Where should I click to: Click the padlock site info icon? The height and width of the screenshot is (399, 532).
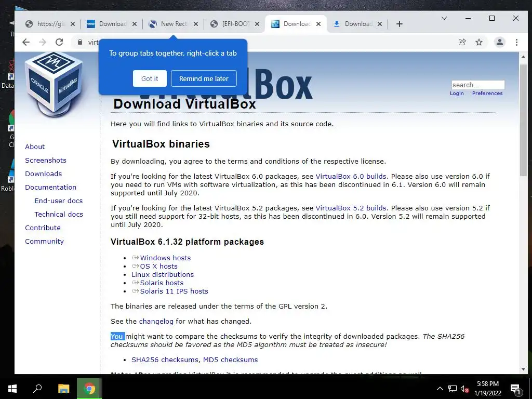click(79, 42)
